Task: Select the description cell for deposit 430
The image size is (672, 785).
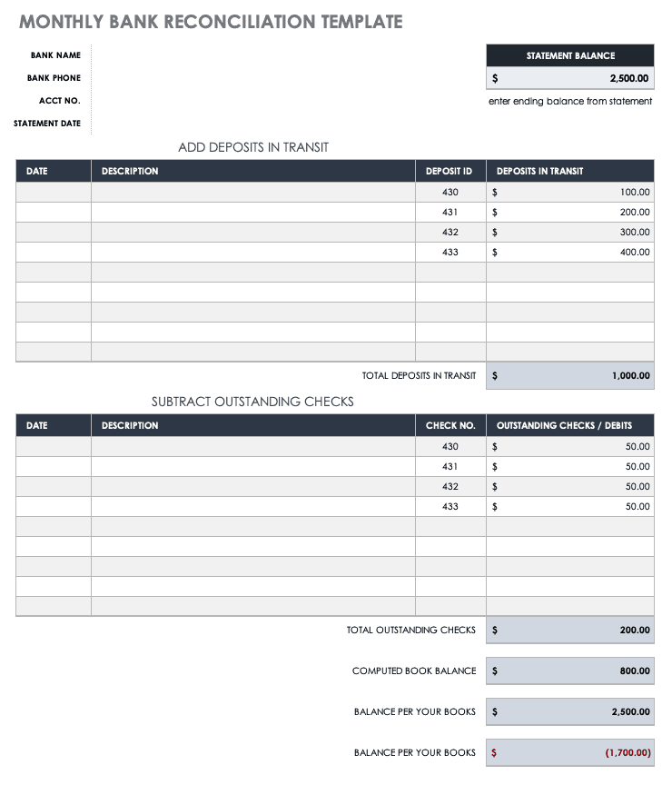Action: point(253,193)
